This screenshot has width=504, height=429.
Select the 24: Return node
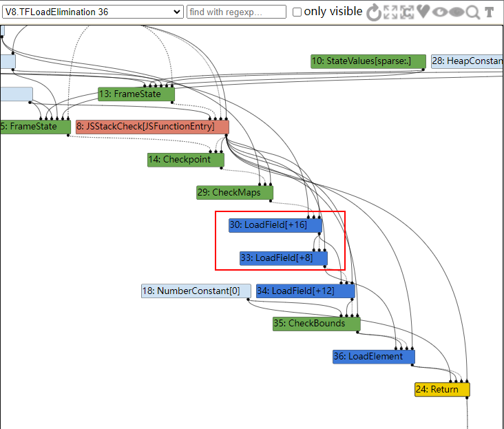tap(441, 390)
